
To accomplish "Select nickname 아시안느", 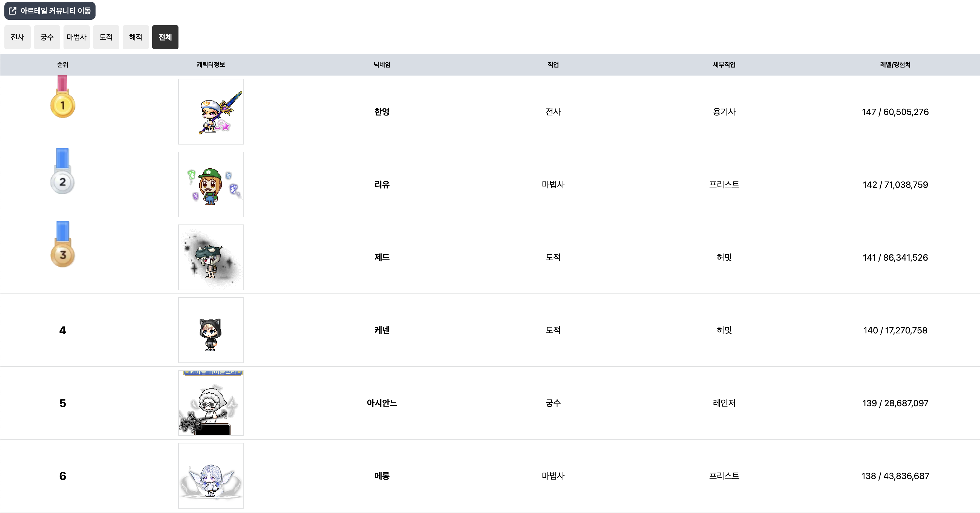I will (x=382, y=403).
